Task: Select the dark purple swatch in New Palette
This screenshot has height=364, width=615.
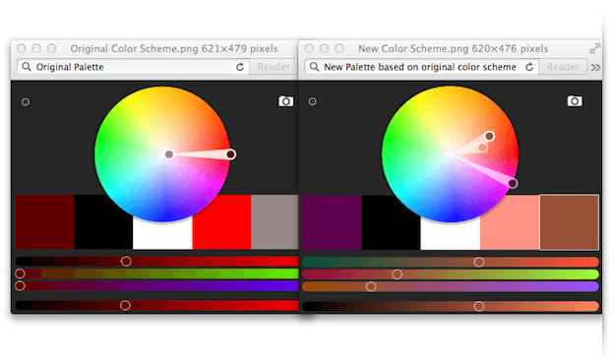Action: [332, 222]
